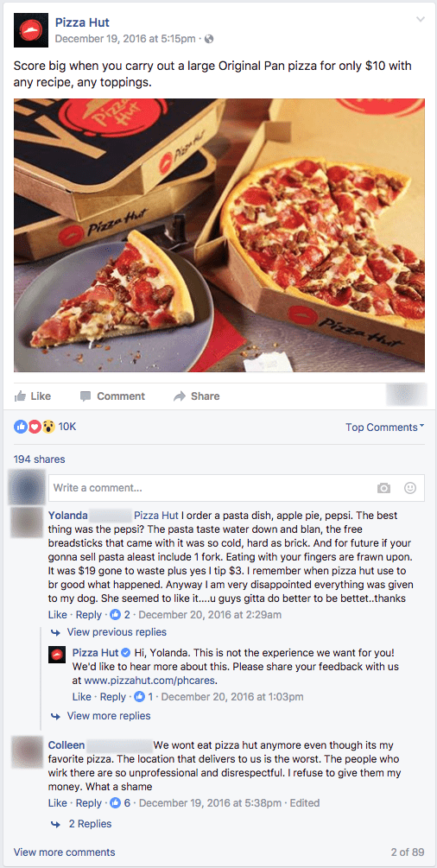Screen dimensions: 437x868
Task: Open the 194 shares list
Action: [x=40, y=459]
